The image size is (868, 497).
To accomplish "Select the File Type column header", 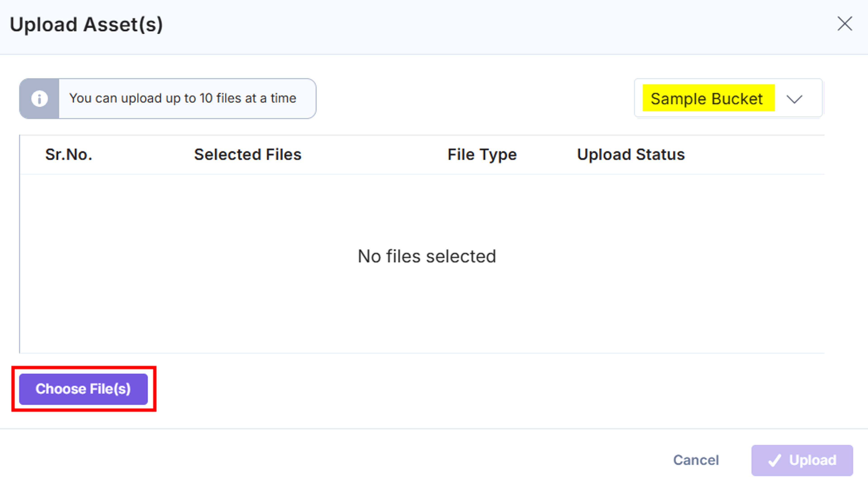I will pos(482,155).
